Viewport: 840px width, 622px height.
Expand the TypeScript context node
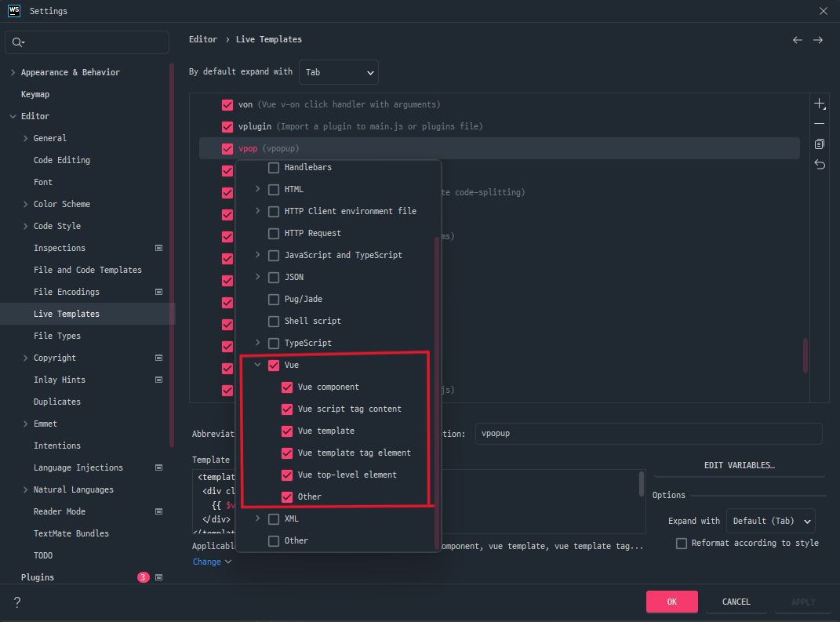coord(258,343)
